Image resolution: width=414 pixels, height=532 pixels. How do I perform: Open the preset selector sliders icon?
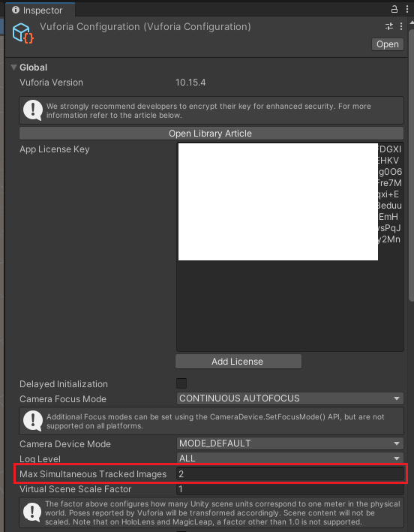coord(389,26)
